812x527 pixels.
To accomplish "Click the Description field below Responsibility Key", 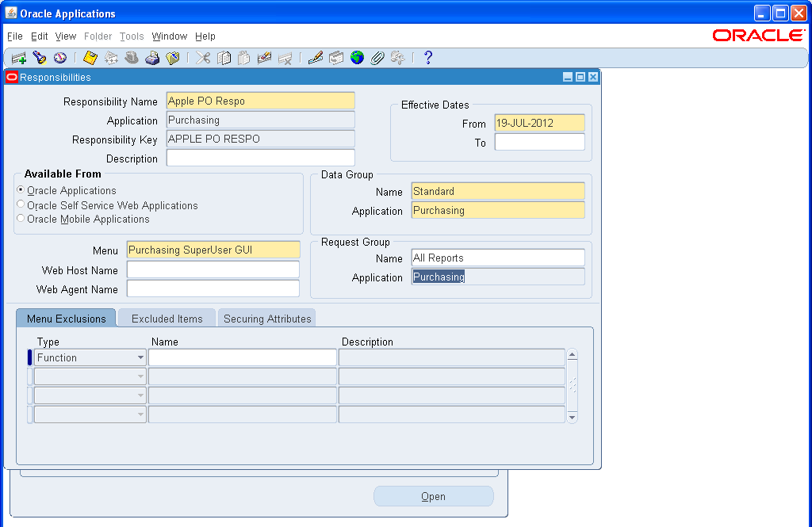I will point(260,158).
